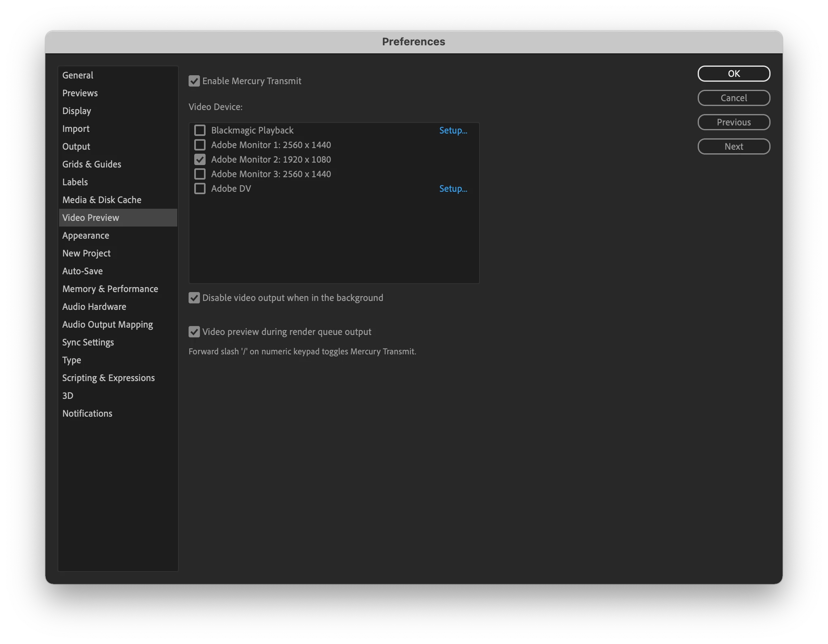The height and width of the screenshot is (644, 828).
Task: Switch to Memory & Performance settings
Action: (110, 289)
